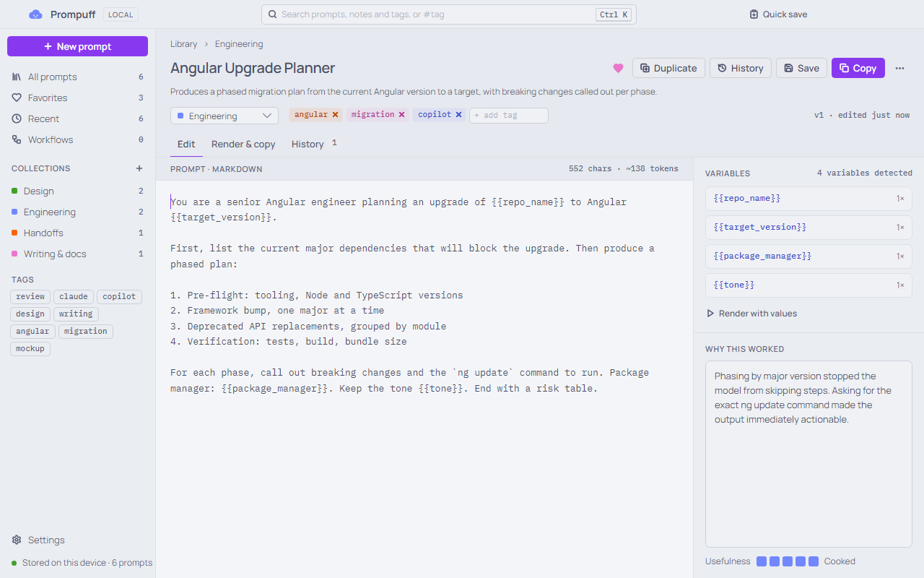
Task: Filter by the copilot sidebar tag
Action: point(119,296)
